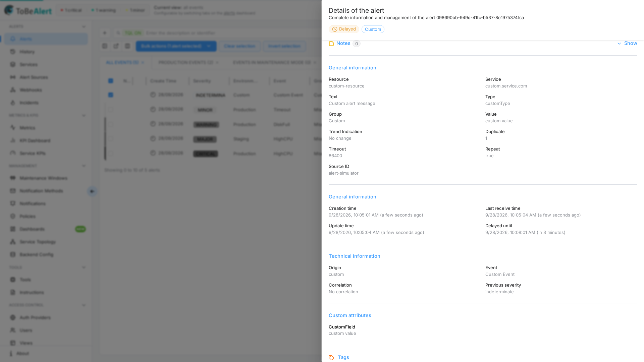Click the Clear selection button
Viewport: 644px width, 362px height.
239,46
